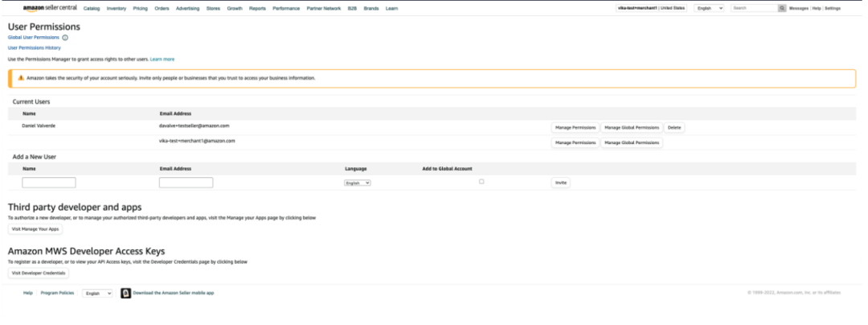Screen dimensions: 868x325
Task: Open Messages link in header
Action: tap(799, 8)
